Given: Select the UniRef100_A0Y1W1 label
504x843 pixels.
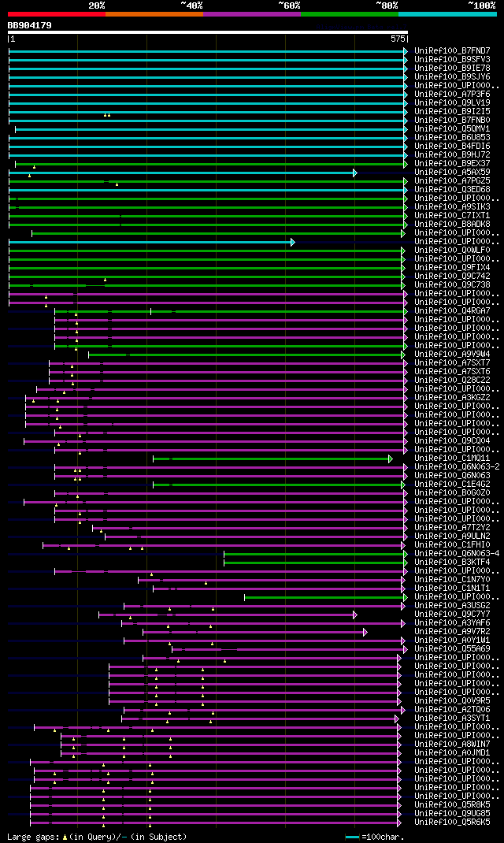Looking at the screenshot, I should point(452,641).
